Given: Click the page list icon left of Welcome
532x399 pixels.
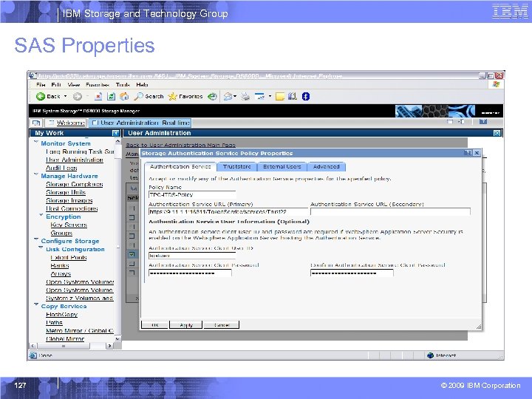Looking at the screenshot, I should (x=36, y=123).
